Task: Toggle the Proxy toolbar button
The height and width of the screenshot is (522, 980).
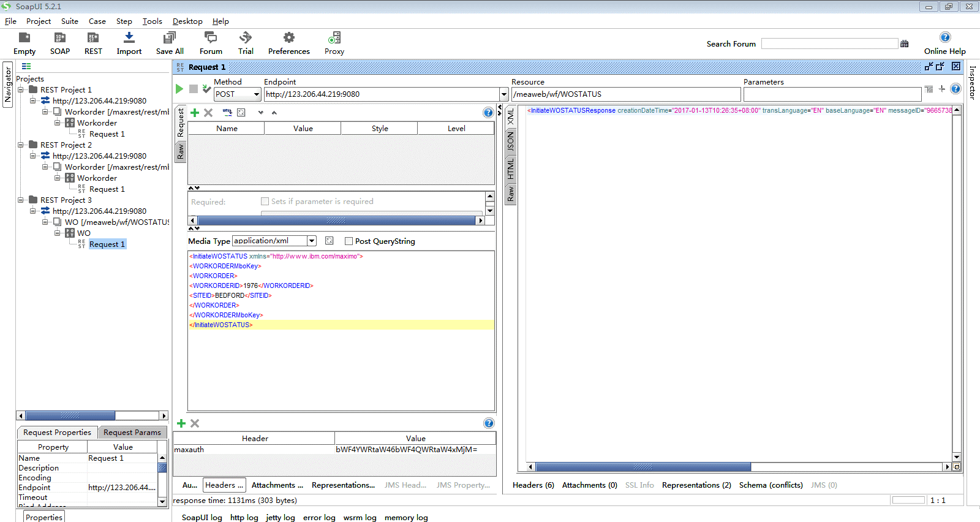Action: pos(334,43)
